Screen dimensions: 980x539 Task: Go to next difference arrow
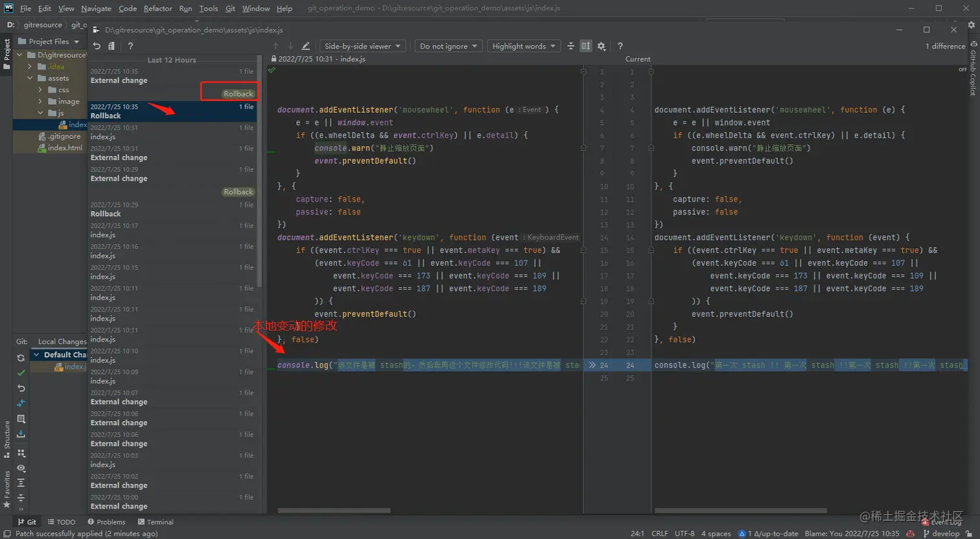pyautogui.click(x=290, y=46)
